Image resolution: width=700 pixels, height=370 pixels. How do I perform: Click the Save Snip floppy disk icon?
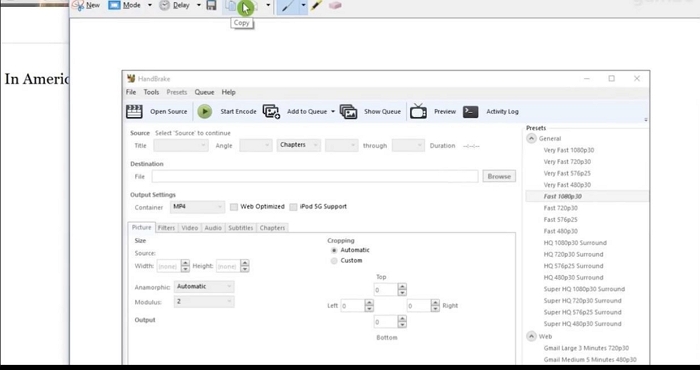(x=211, y=5)
